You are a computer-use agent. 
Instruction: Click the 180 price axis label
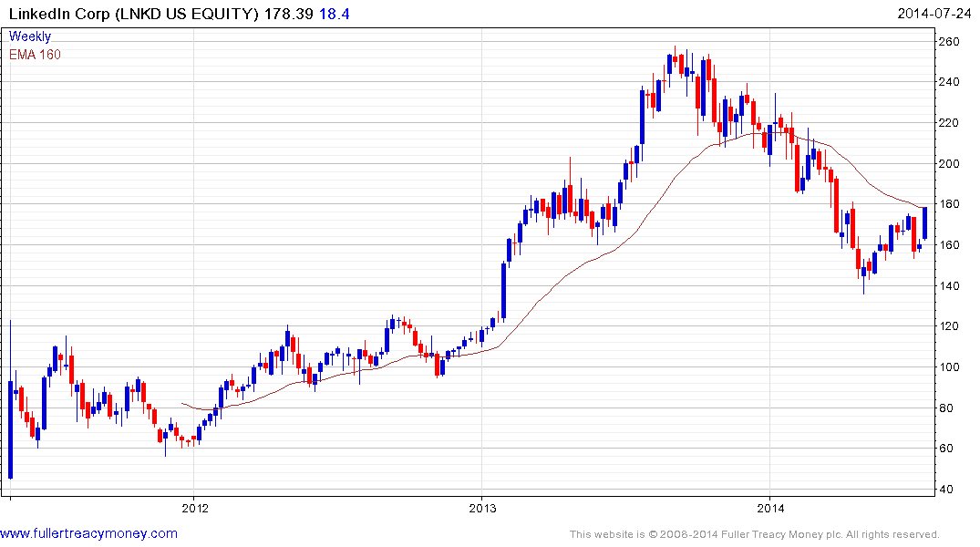click(949, 204)
